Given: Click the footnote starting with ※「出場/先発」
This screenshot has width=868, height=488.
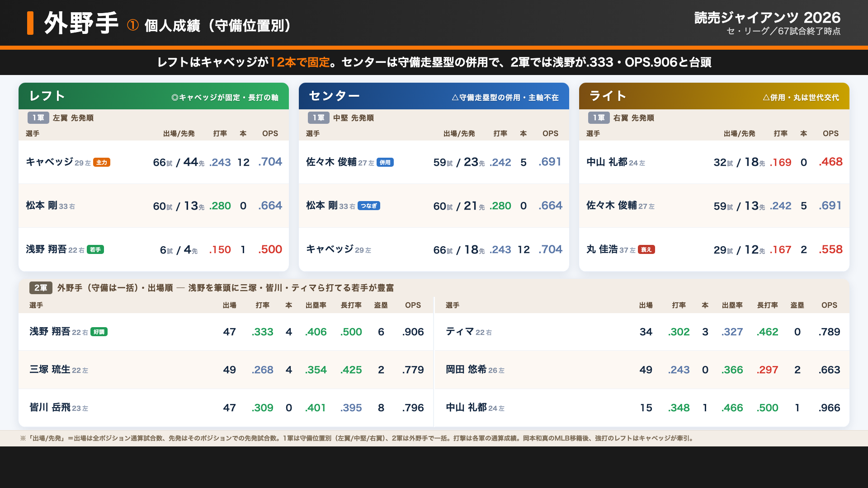Looking at the screenshot, I should click(357, 438).
